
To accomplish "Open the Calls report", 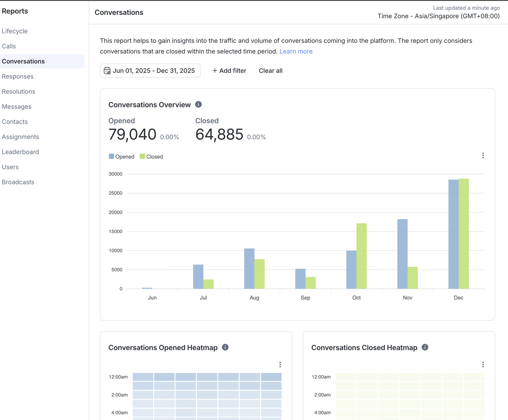I will point(9,46).
